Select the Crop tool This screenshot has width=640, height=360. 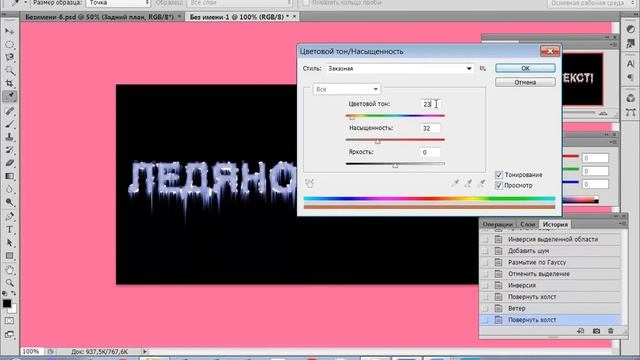[10, 84]
